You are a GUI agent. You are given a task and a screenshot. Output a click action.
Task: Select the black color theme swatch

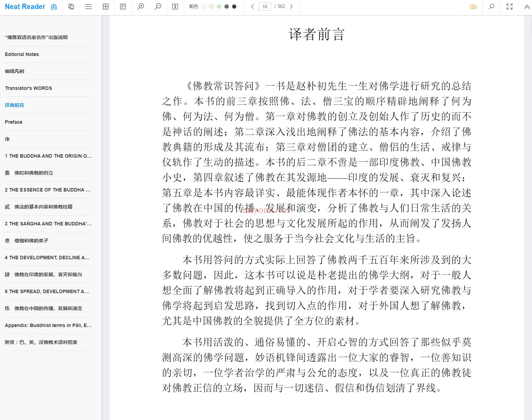point(234,7)
